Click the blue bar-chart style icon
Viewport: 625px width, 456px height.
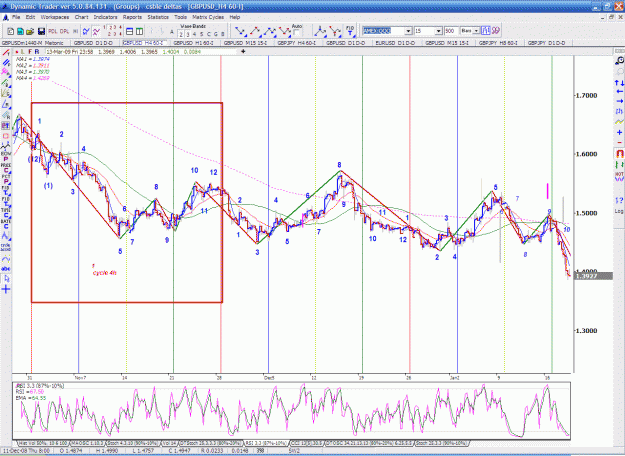point(485,31)
